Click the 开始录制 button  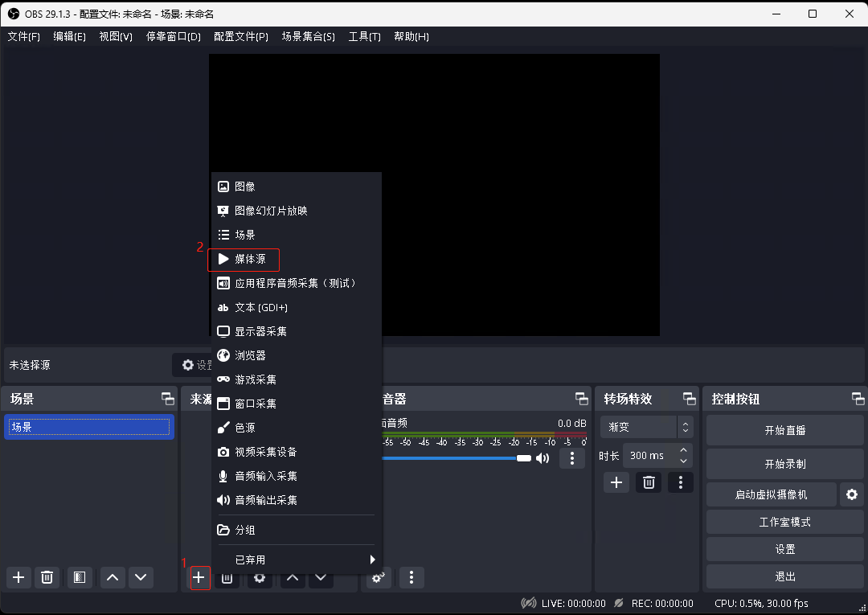coord(784,464)
